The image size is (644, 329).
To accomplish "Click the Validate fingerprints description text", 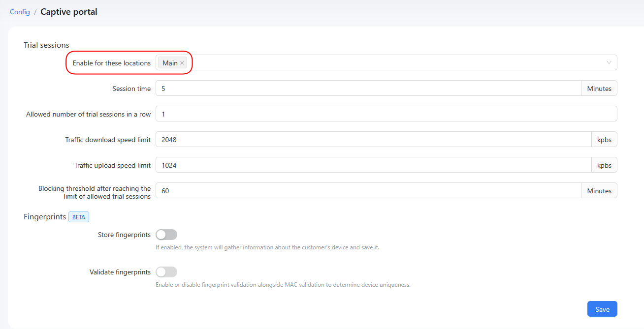I will pyautogui.click(x=283, y=285).
